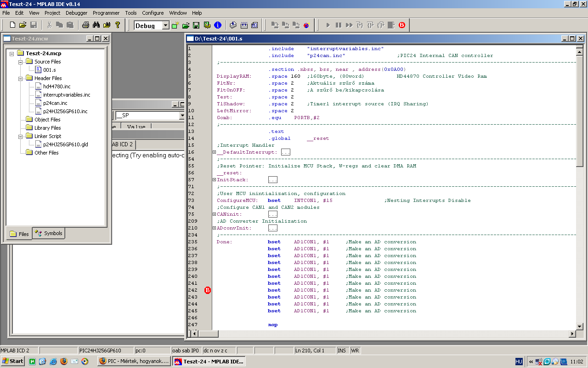Click the Print icon in toolbar
The width and height of the screenshot is (588, 368).
(85, 25)
